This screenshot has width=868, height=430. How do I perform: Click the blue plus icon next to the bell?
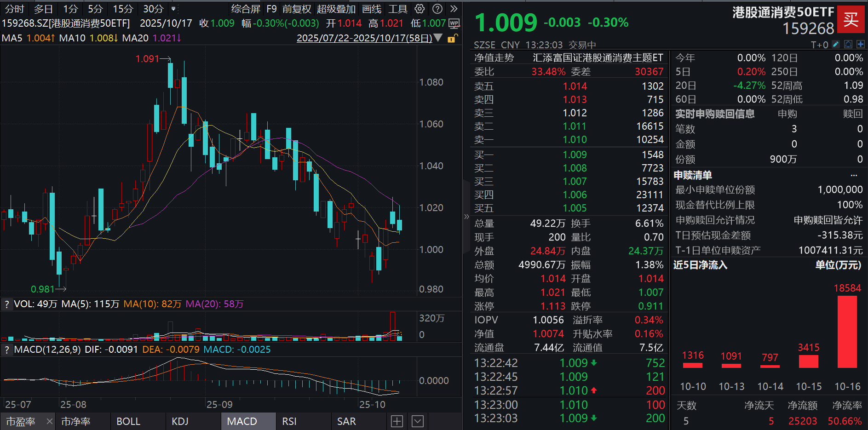click(861, 44)
